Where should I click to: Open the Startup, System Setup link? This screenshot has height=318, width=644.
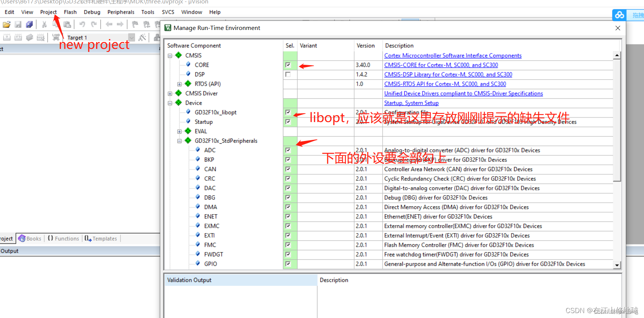pos(411,103)
